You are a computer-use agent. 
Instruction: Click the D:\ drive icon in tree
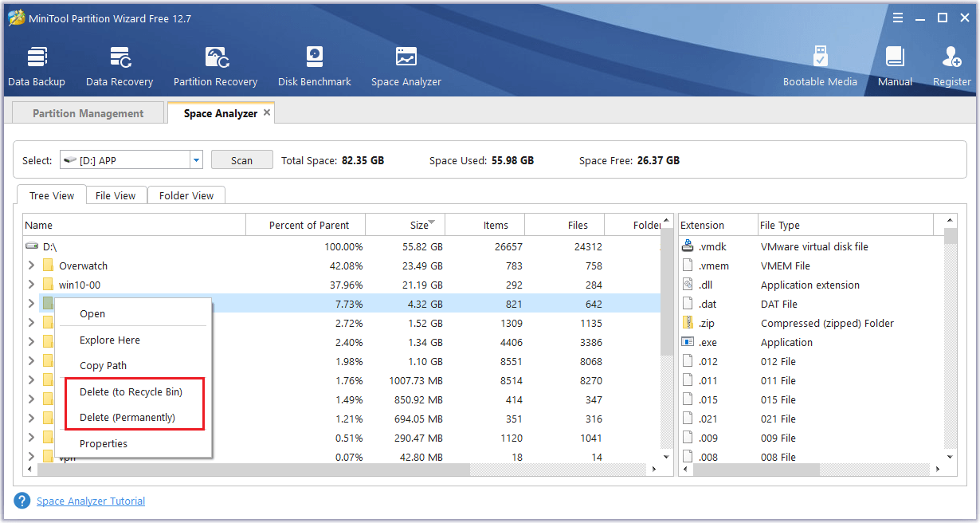pos(32,246)
